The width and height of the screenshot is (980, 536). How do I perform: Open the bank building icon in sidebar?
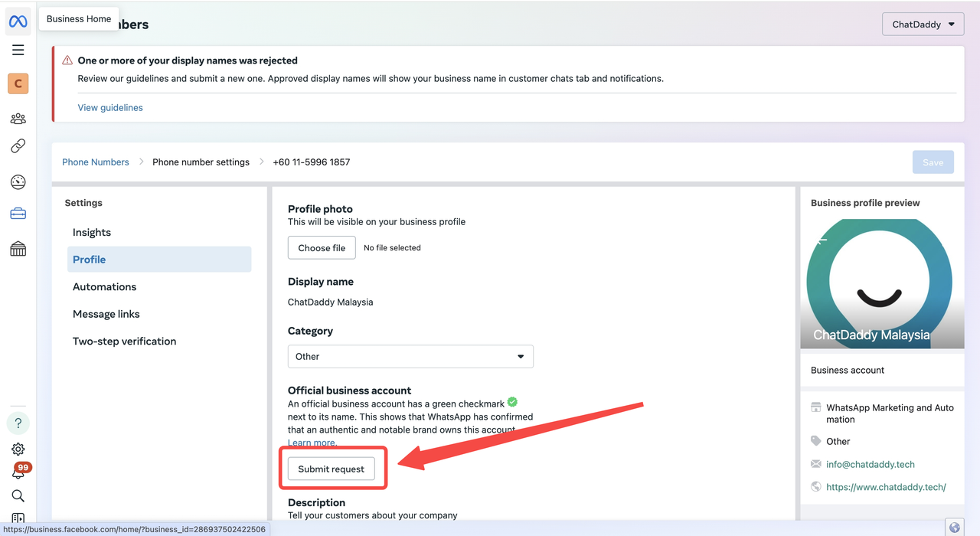tap(18, 249)
